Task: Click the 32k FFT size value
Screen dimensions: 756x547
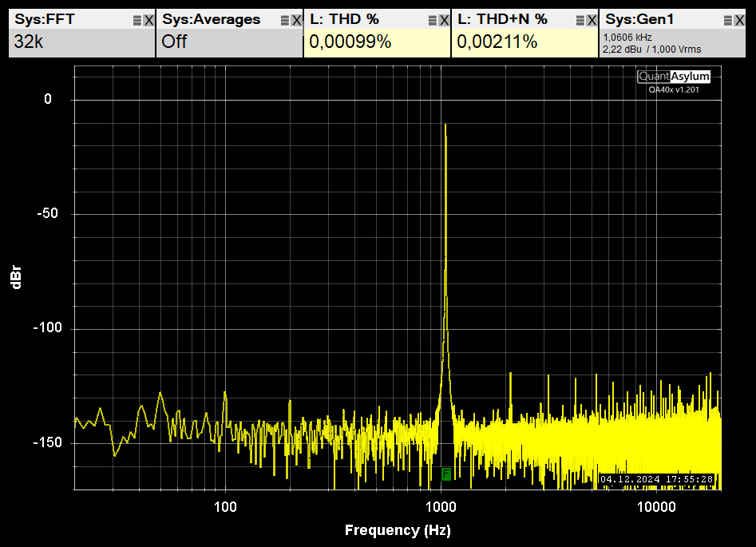Action: (29, 42)
